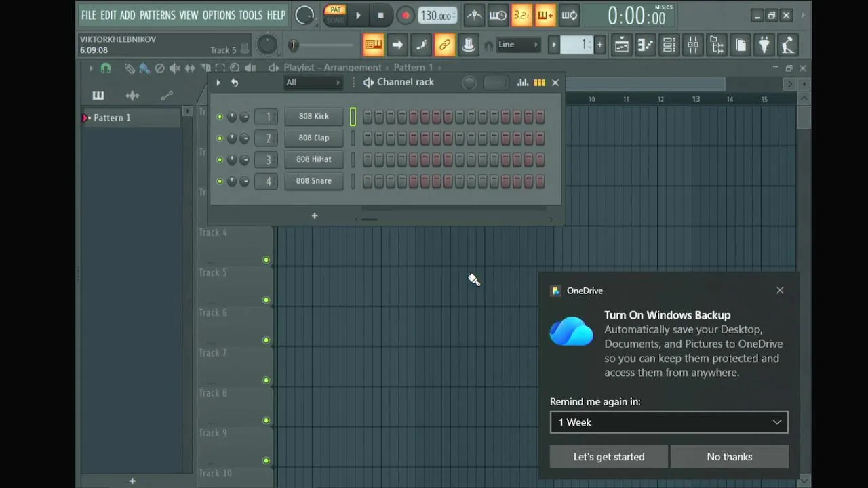
Task: Click No thanks in OneDrive popup
Action: (x=730, y=457)
